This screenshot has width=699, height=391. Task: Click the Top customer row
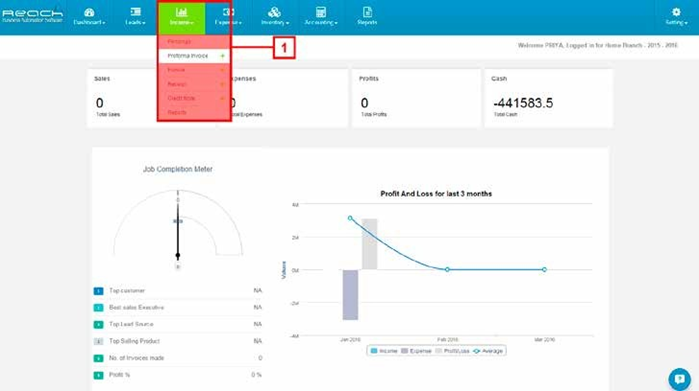coord(178,291)
